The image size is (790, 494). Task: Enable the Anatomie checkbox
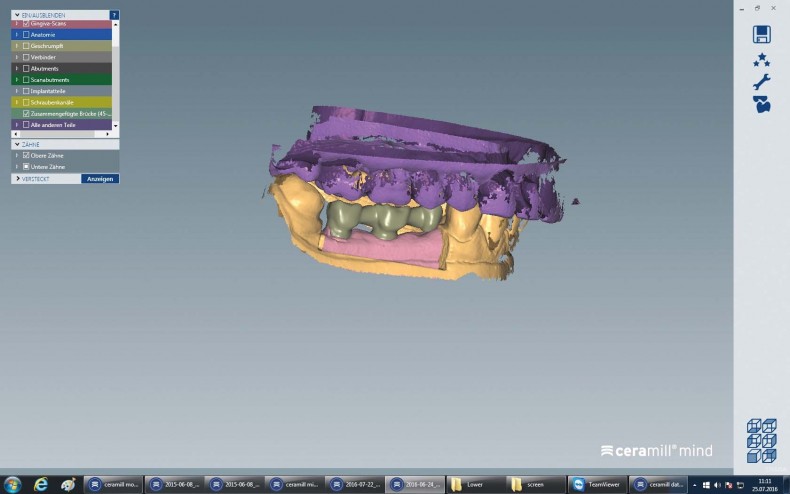(x=26, y=34)
